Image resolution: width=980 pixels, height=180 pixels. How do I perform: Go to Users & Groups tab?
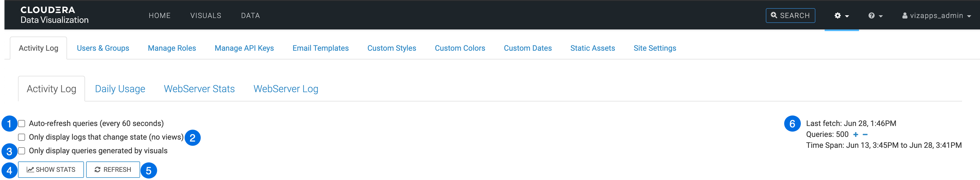pos(103,48)
